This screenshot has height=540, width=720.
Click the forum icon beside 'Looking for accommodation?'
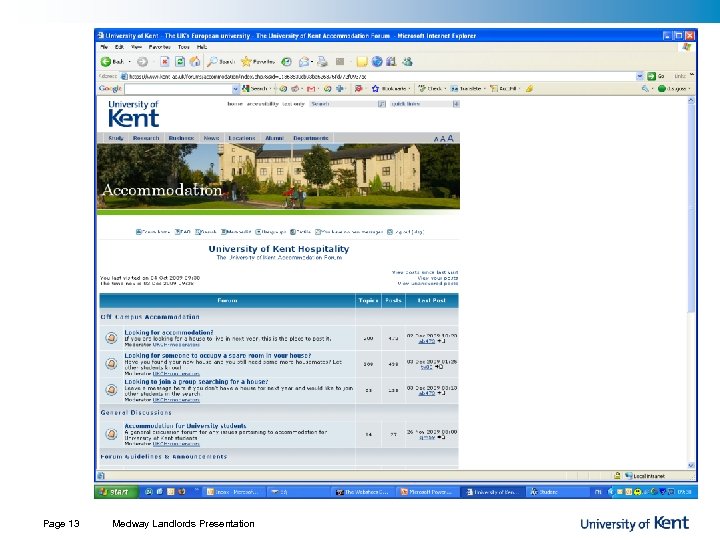pos(111,338)
